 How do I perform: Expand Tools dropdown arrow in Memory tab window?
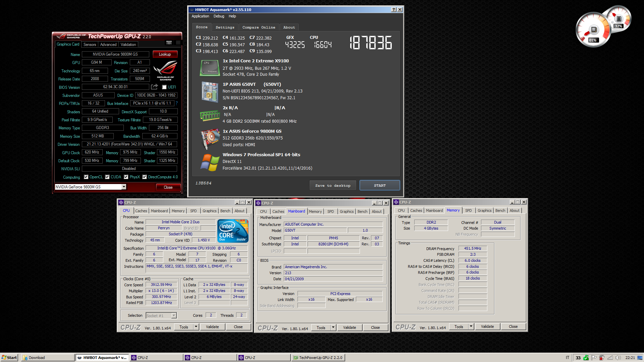pyautogui.click(x=471, y=326)
